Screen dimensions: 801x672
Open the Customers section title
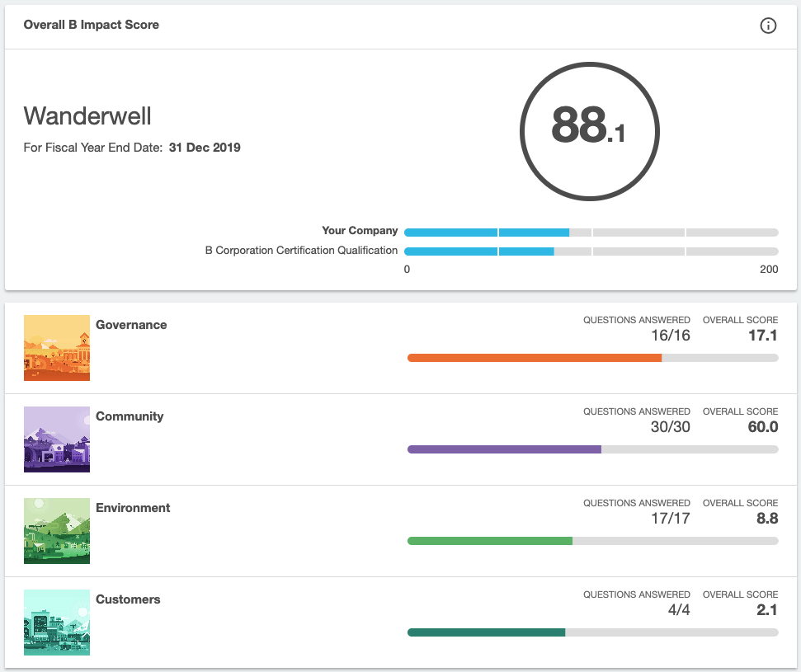point(128,599)
